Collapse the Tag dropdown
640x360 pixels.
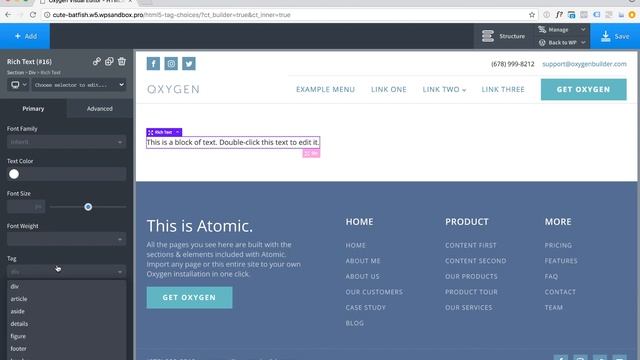click(66, 272)
